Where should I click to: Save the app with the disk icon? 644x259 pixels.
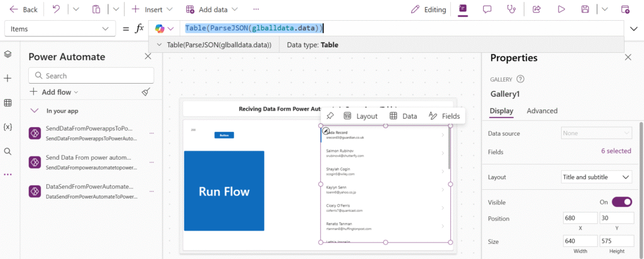[x=586, y=9]
